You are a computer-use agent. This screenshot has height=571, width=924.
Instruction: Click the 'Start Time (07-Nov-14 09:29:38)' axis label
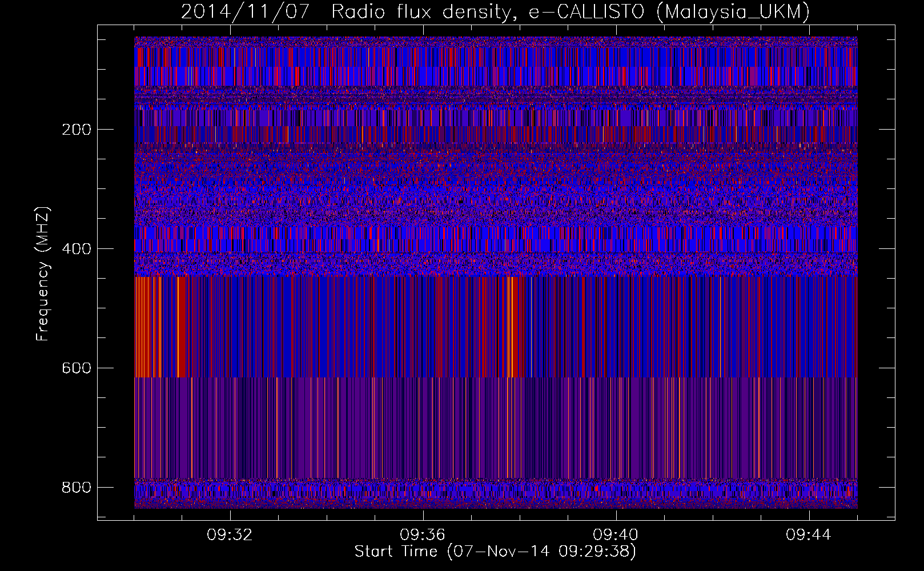[x=496, y=552]
